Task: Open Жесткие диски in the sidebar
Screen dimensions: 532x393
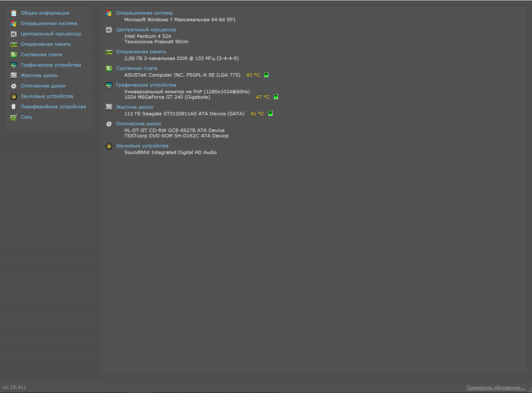Action: [x=39, y=75]
